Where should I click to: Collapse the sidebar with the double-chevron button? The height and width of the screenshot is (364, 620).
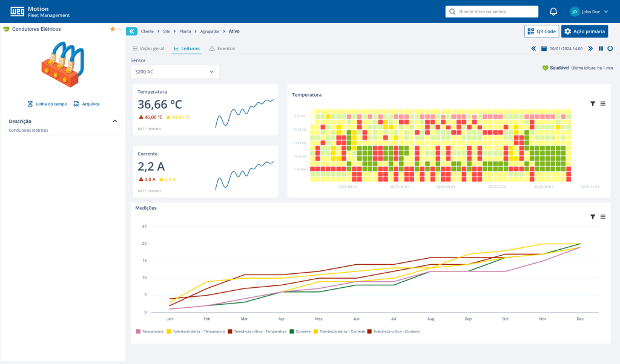click(131, 31)
